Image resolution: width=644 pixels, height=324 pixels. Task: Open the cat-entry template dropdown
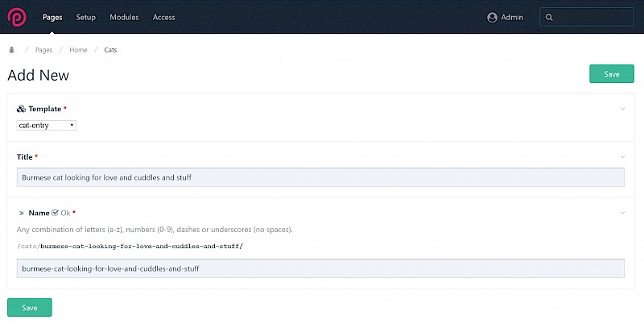pyautogui.click(x=47, y=125)
